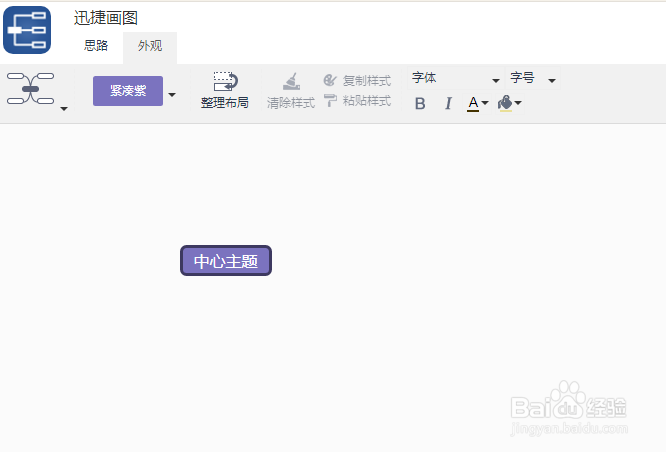The width and height of the screenshot is (666, 452).
Task: Toggle bold with the B button
Action: click(420, 104)
